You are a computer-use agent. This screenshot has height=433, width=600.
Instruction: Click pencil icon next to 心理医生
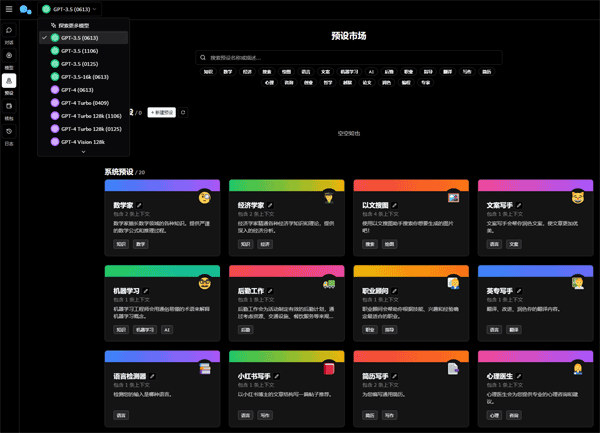coord(519,376)
